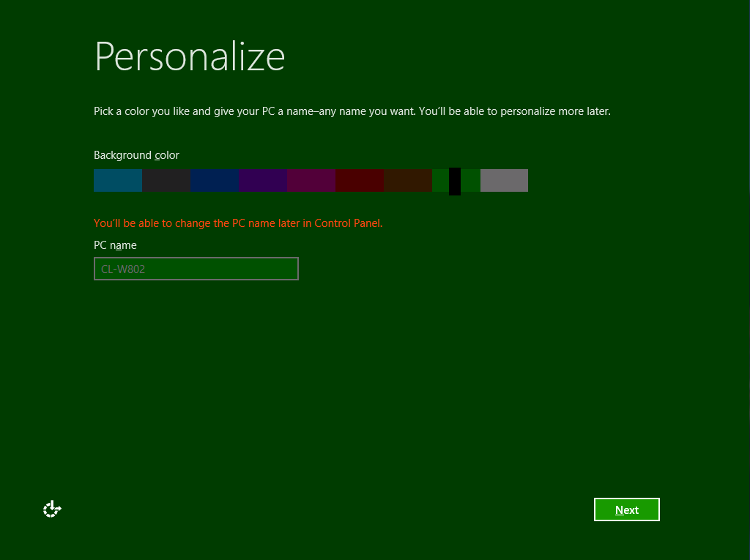Viewport: 750px width, 560px height.
Task: Choose the dark charcoal background color swatch
Action: 166,180
